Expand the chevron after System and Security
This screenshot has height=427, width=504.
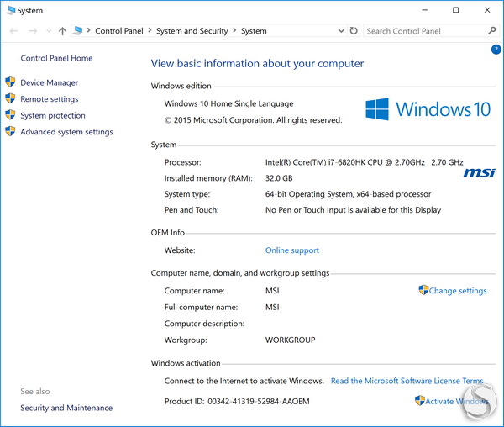[x=234, y=30]
